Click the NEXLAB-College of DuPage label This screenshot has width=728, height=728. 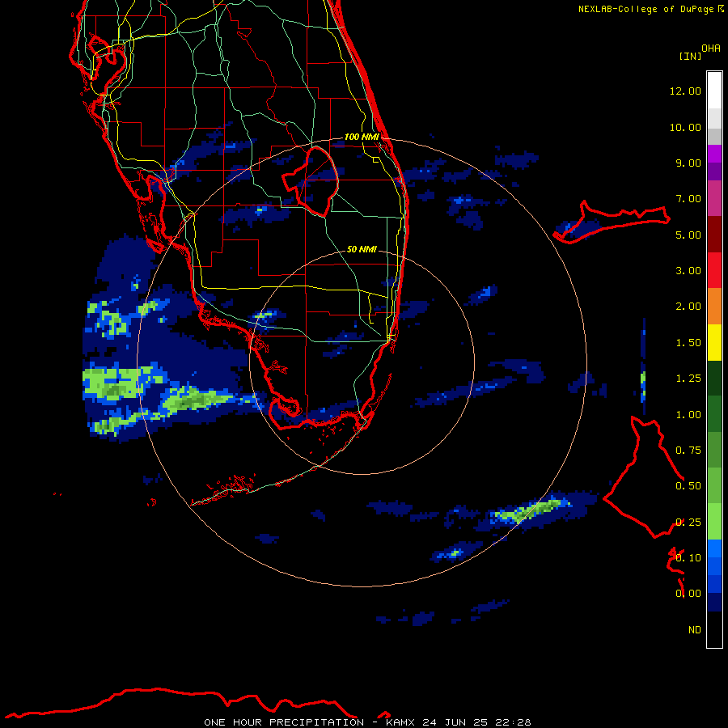[645, 9]
